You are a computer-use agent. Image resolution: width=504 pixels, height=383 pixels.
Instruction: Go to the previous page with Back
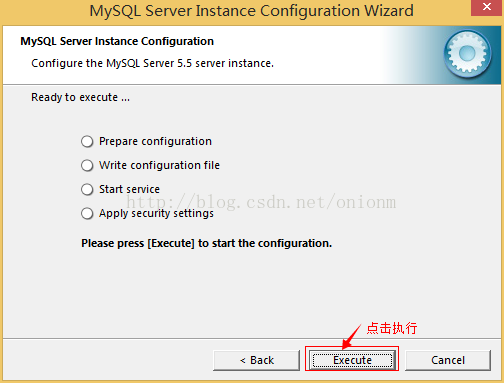[x=256, y=360]
